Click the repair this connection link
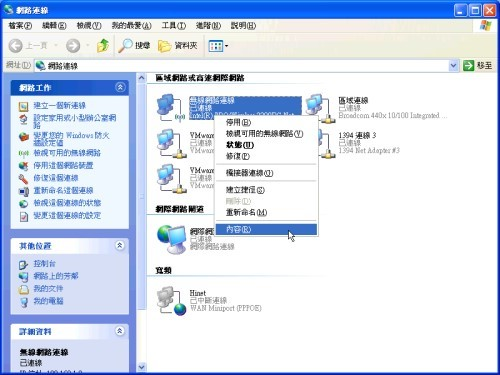Image resolution: width=500 pixels, height=375 pixels. click(56, 178)
